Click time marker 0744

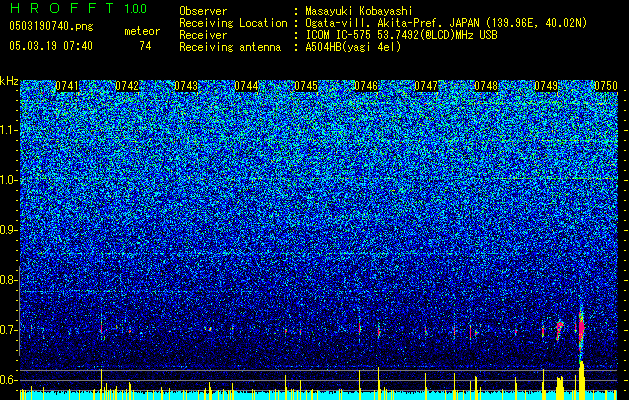(x=246, y=86)
